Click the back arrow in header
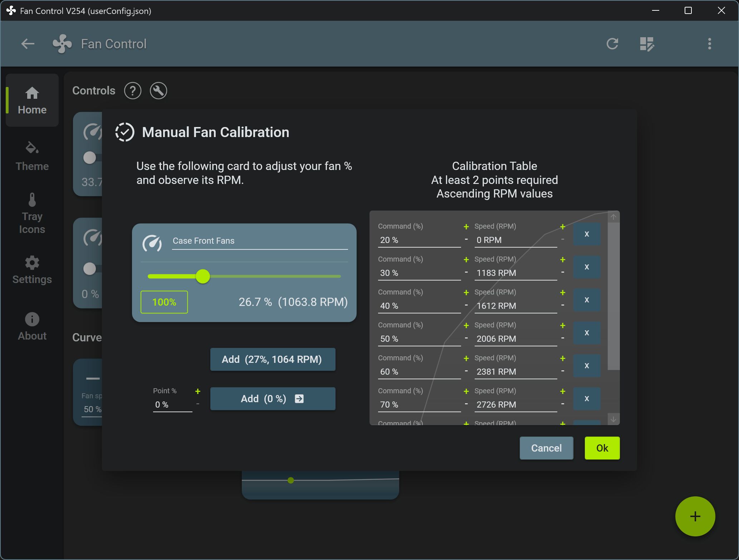This screenshot has width=739, height=560. pyautogui.click(x=28, y=44)
